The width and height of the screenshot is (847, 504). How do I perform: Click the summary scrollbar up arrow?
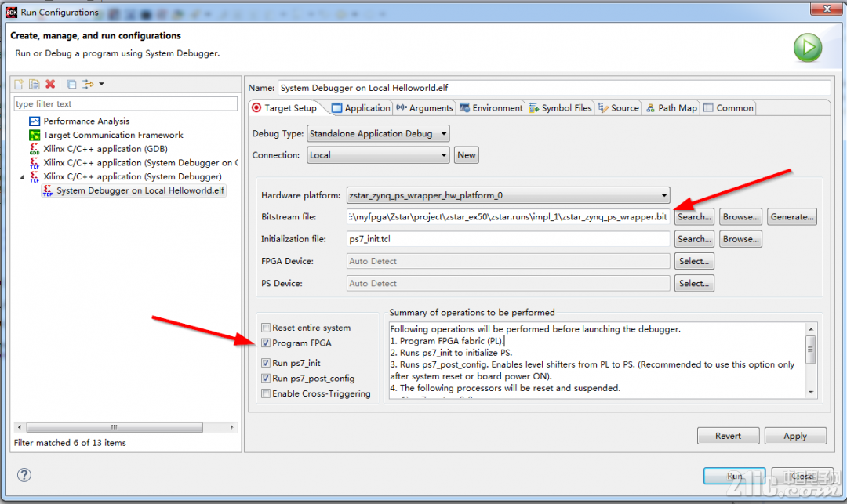tap(810, 328)
